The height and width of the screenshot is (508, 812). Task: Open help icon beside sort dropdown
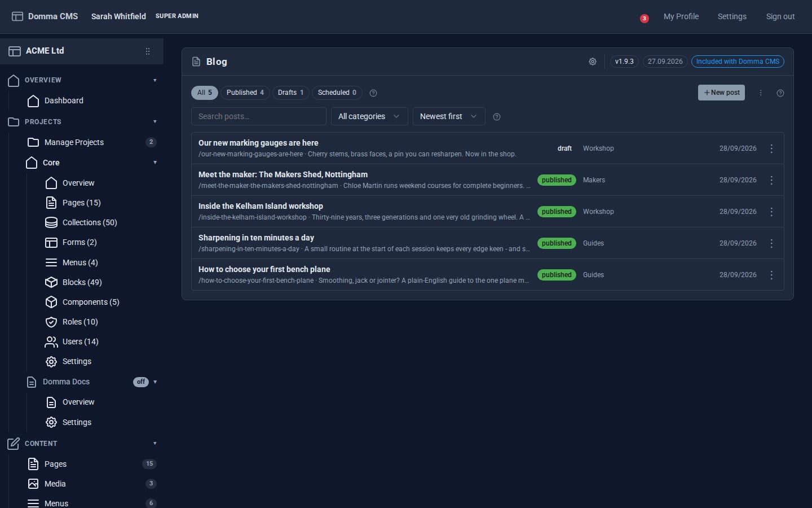[497, 117]
